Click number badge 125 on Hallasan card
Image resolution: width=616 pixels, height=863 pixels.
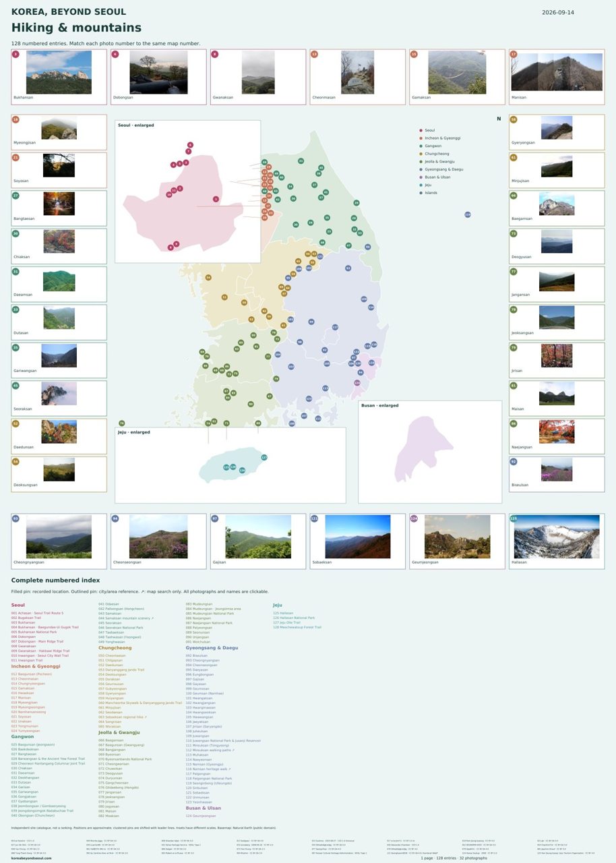[514, 519]
